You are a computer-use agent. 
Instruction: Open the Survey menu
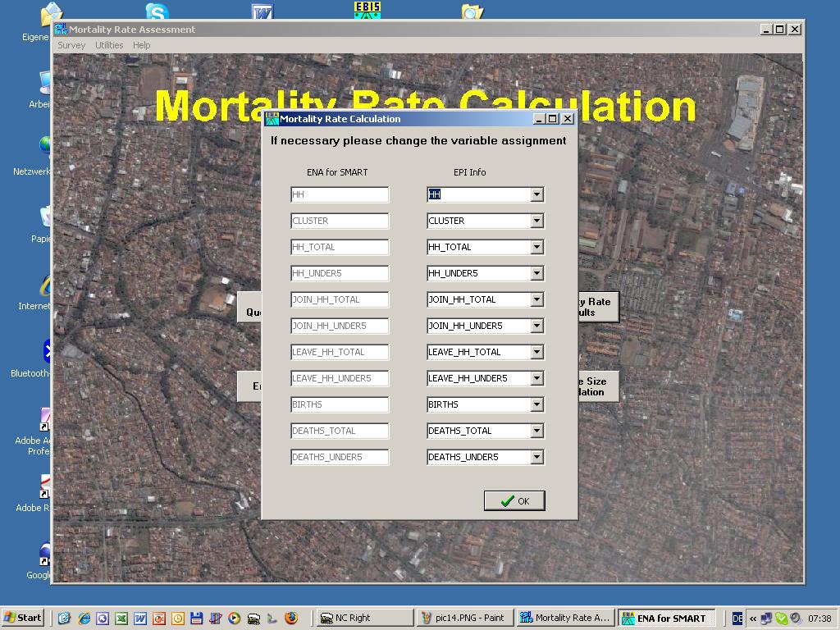[71, 45]
